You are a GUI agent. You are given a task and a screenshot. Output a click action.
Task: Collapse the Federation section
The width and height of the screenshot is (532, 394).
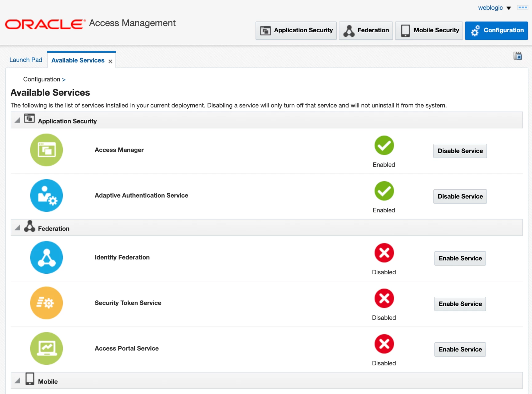[x=18, y=228]
